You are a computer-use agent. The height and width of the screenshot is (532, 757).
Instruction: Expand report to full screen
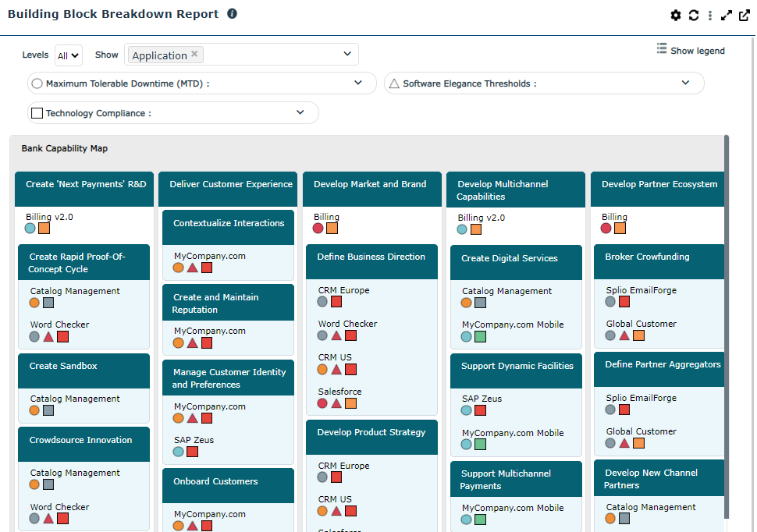point(727,16)
